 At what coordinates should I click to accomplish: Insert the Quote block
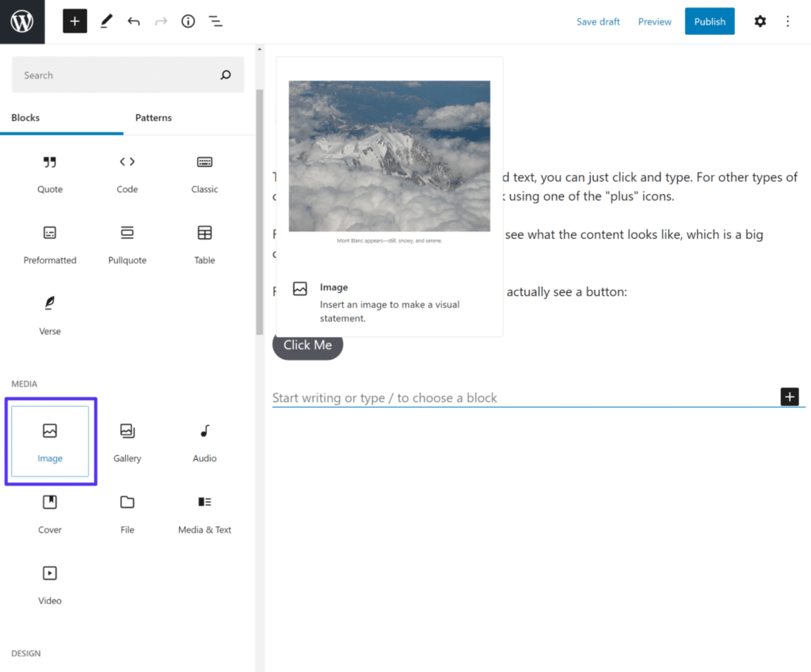click(x=50, y=173)
